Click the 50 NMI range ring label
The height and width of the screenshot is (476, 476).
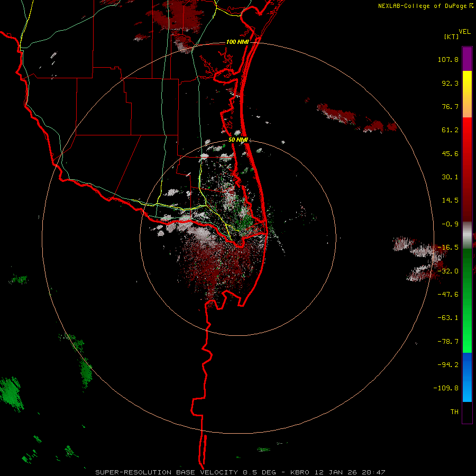(239, 140)
